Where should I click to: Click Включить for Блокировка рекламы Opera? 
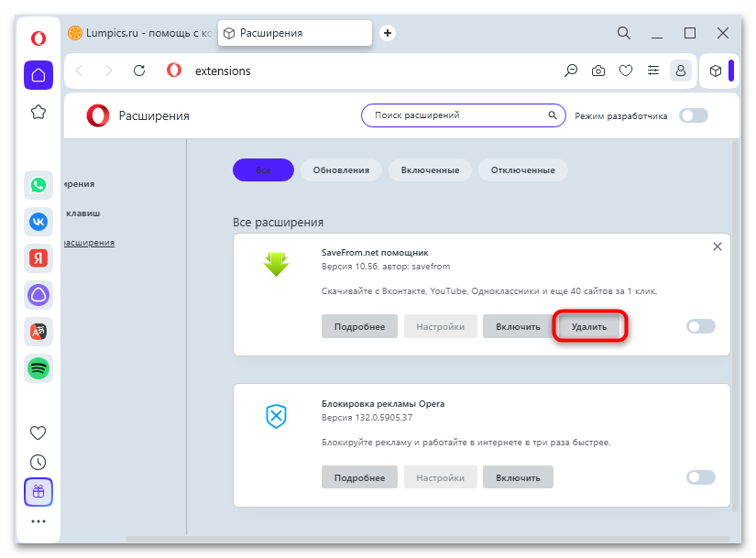point(518,477)
